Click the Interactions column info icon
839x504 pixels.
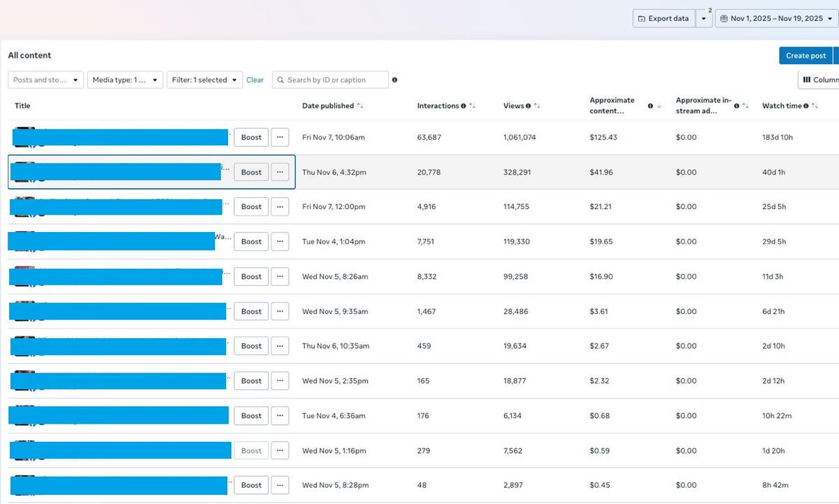coord(464,106)
